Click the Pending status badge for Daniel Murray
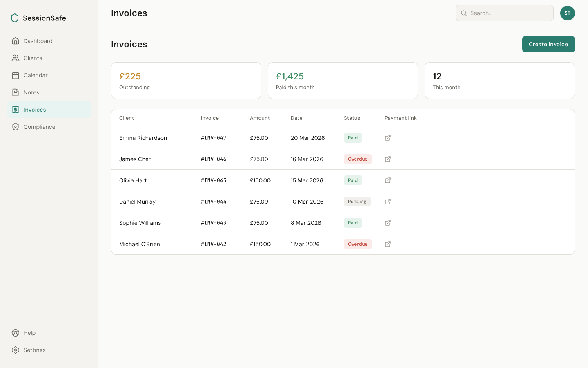This screenshot has height=368, width=588. 357,202
